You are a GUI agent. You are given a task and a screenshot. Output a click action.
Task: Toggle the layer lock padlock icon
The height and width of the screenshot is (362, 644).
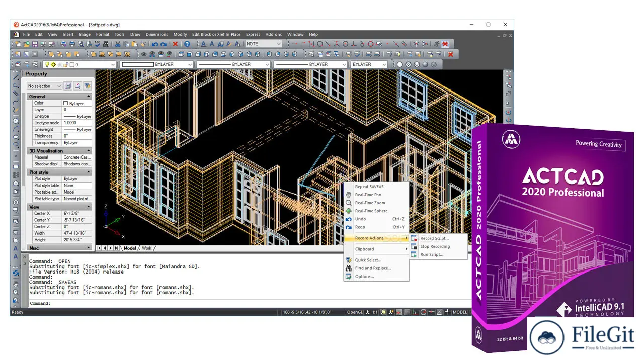coord(66,64)
